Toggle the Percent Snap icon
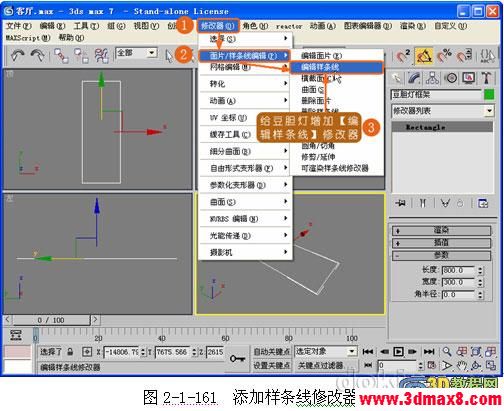Viewport: 504px width, 411px height. 444,56
